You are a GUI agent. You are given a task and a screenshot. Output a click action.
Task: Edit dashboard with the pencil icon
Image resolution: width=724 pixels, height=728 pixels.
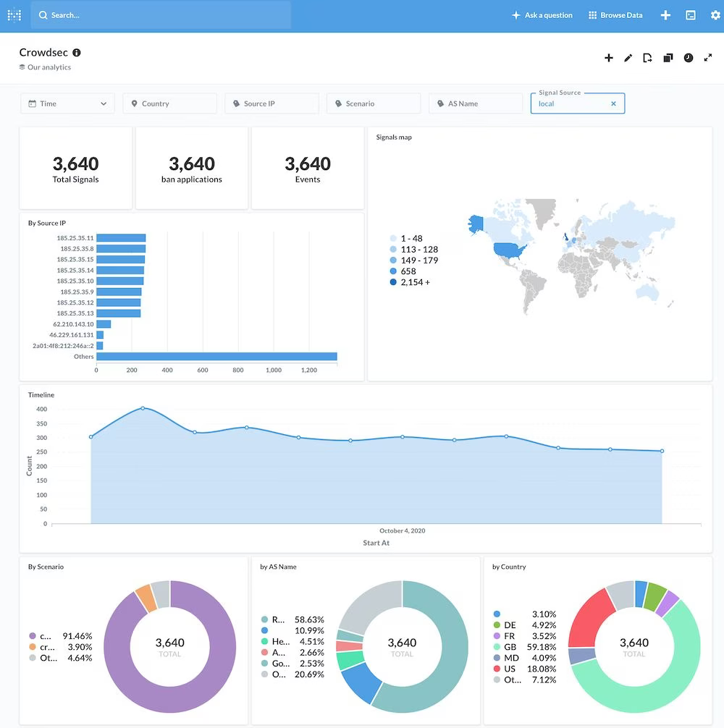coord(628,58)
